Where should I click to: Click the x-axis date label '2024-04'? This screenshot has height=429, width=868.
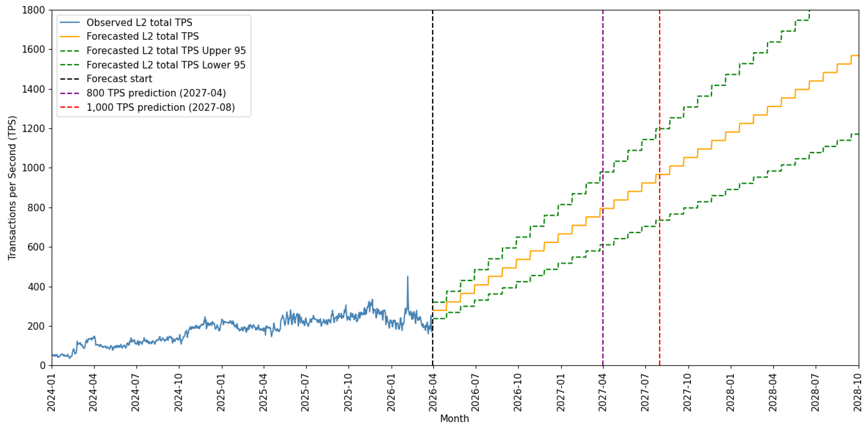click(94, 392)
